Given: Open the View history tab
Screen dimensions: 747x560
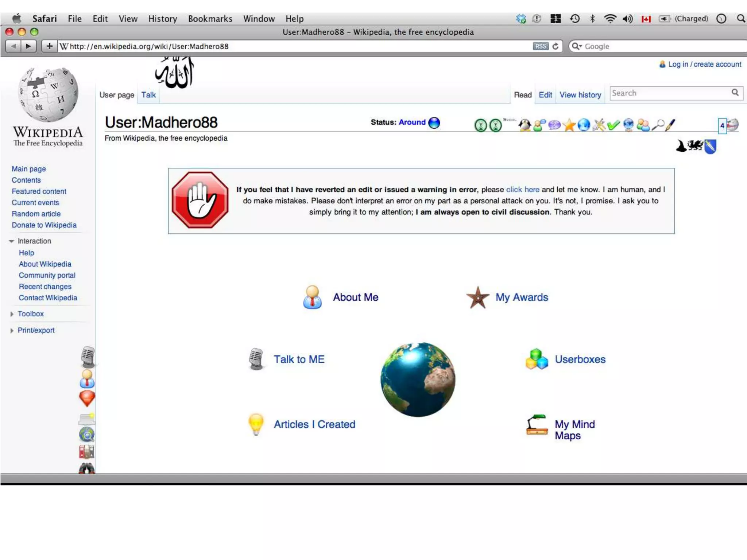Looking at the screenshot, I should [580, 95].
